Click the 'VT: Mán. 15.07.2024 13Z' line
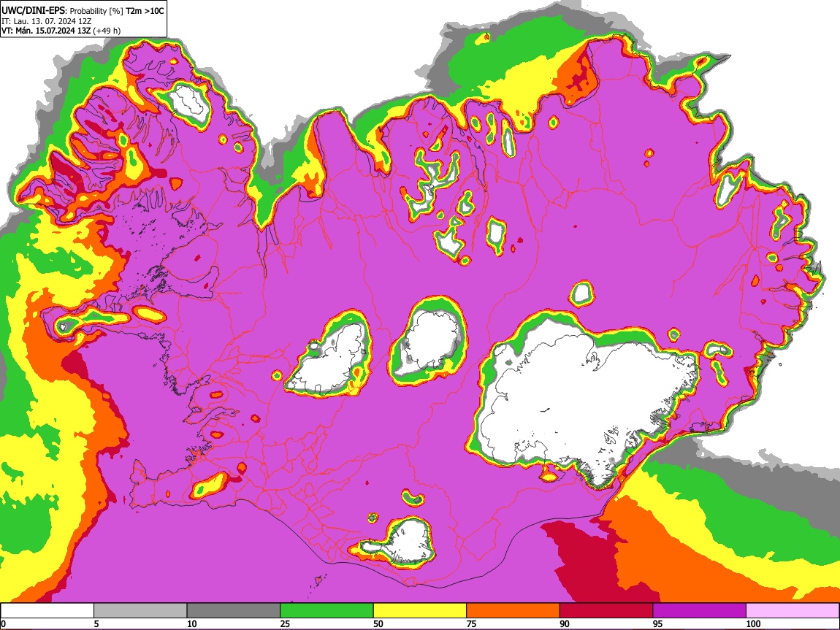Screen dimensions: 840x630 point(46,31)
